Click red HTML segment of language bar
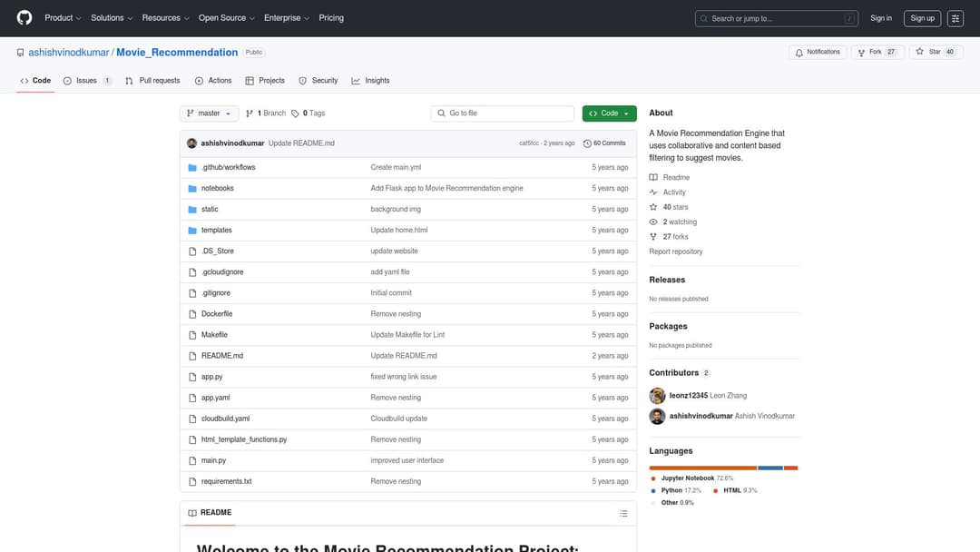 click(x=790, y=468)
